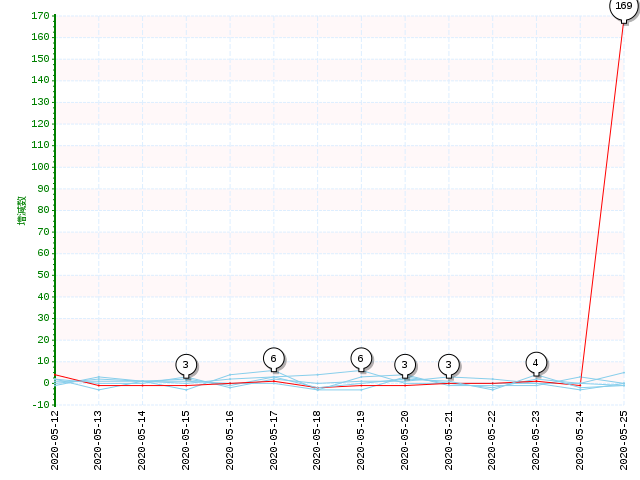This screenshot has width=640, height=480.
Task: Click the 80 y-axis tick label
Action: pos(43,210)
